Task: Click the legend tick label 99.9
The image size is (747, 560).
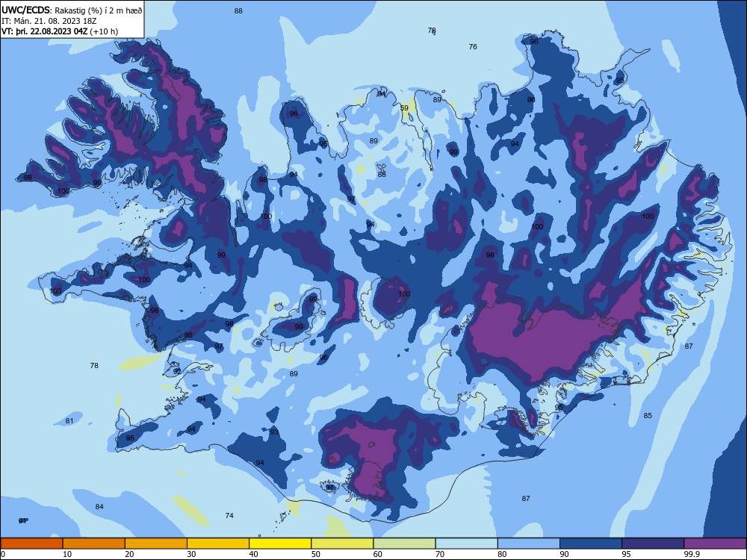Action: (691, 554)
